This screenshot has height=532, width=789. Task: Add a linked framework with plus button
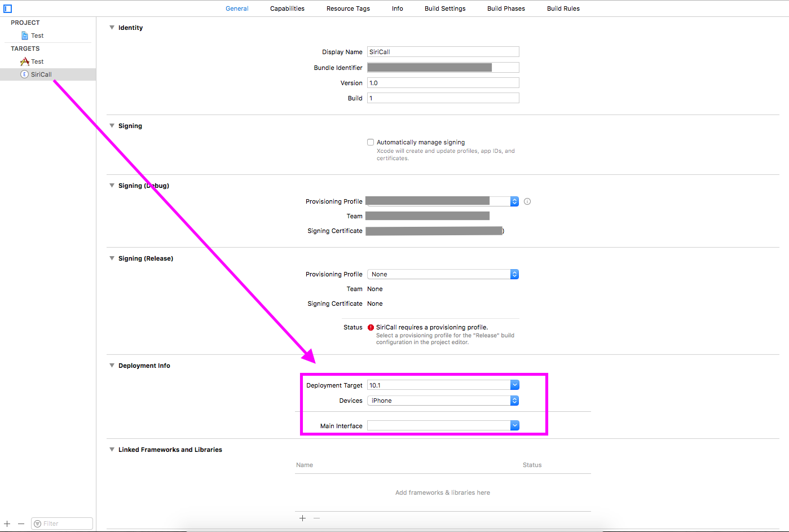click(302, 518)
